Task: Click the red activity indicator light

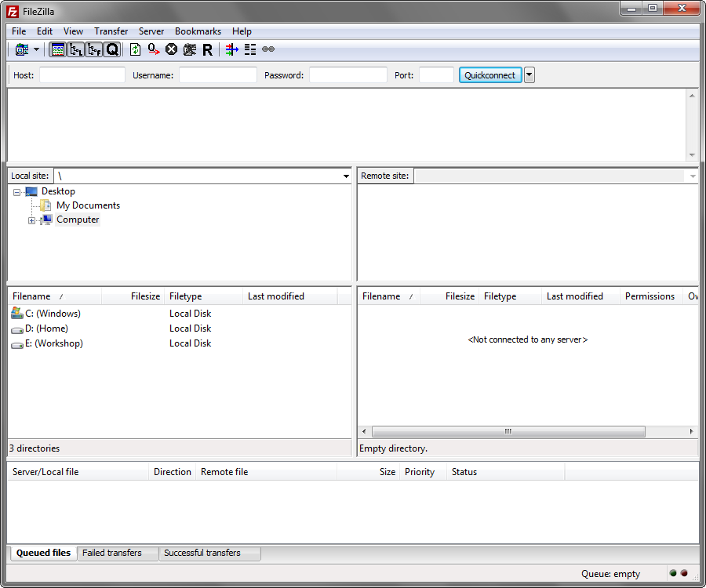Action: pyautogui.click(x=684, y=573)
